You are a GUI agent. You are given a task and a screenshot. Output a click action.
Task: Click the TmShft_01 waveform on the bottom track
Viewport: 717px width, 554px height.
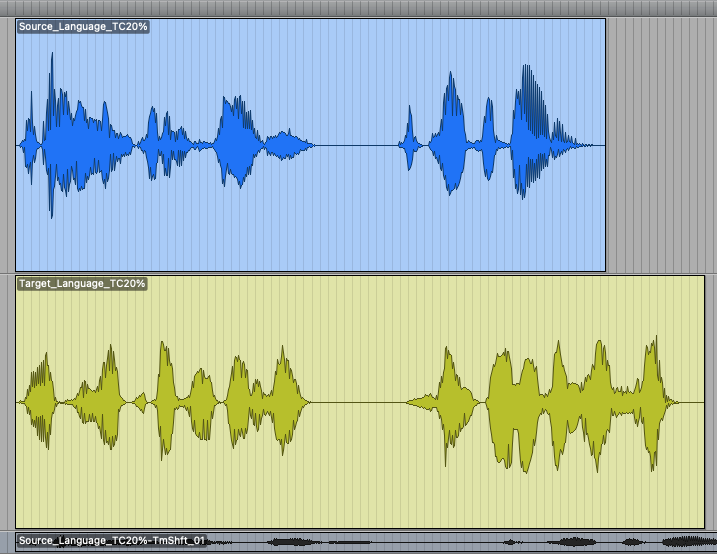click(x=450, y=543)
